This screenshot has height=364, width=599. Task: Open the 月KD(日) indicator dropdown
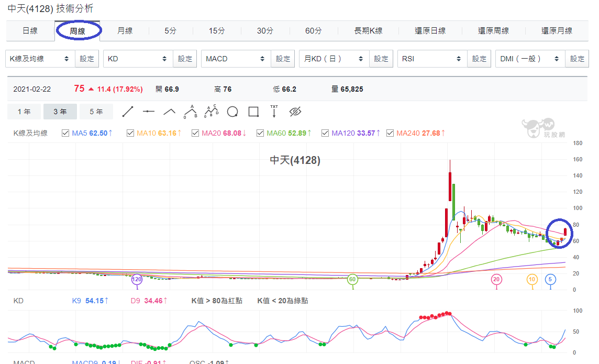click(x=334, y=59)
